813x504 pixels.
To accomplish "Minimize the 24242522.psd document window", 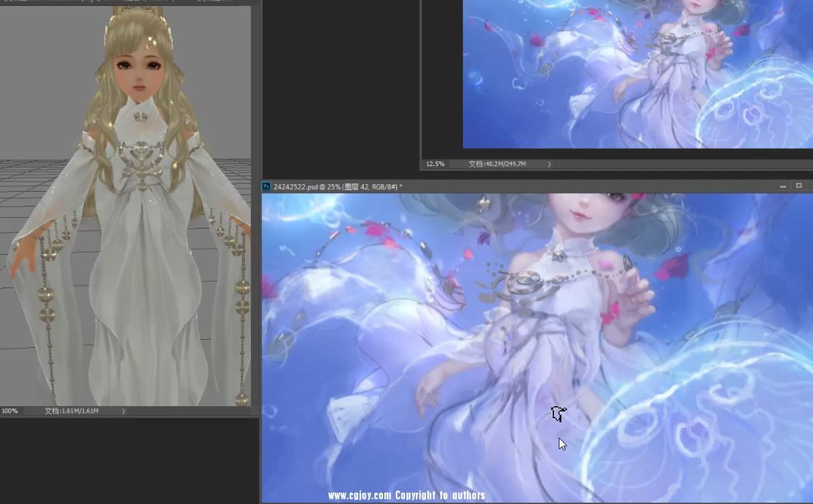I will point(783,186).
